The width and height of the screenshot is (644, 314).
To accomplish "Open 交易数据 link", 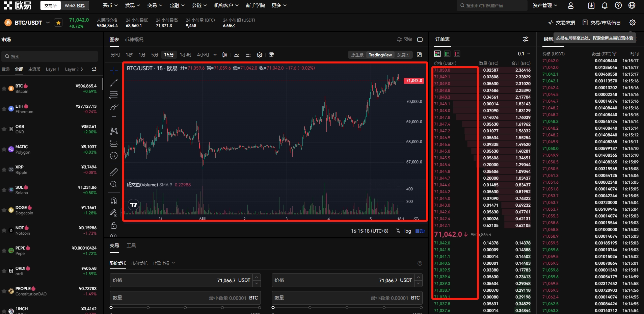I will click(x=562, y=22).
